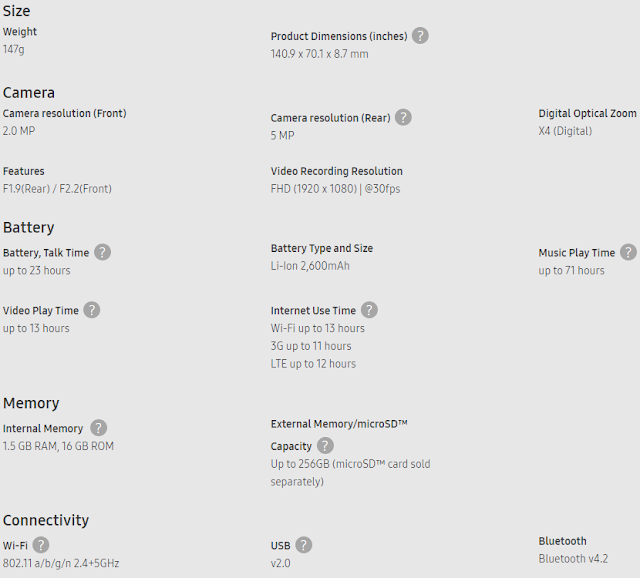
Task: Click the External Memory/microSD label
Action: (x=339, y=424)
